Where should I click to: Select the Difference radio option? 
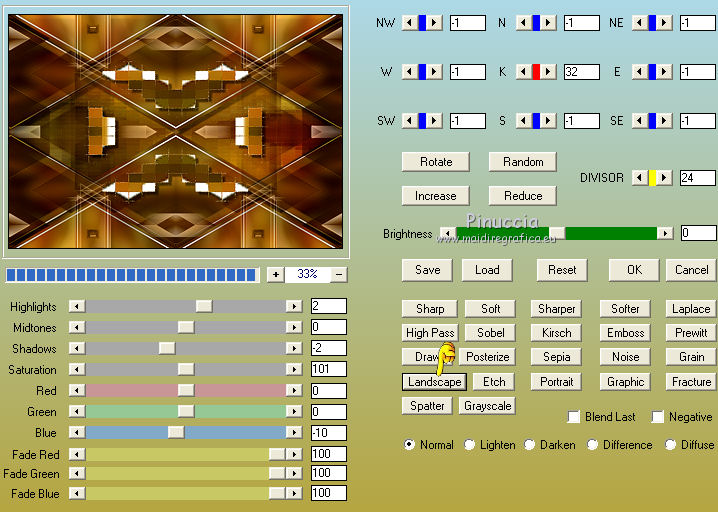coord(593,445)
